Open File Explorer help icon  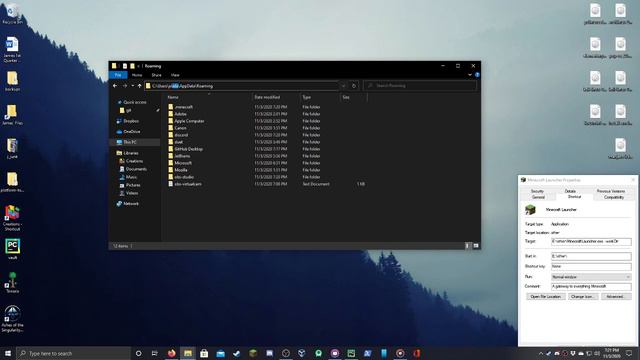[x=477, y=75]
